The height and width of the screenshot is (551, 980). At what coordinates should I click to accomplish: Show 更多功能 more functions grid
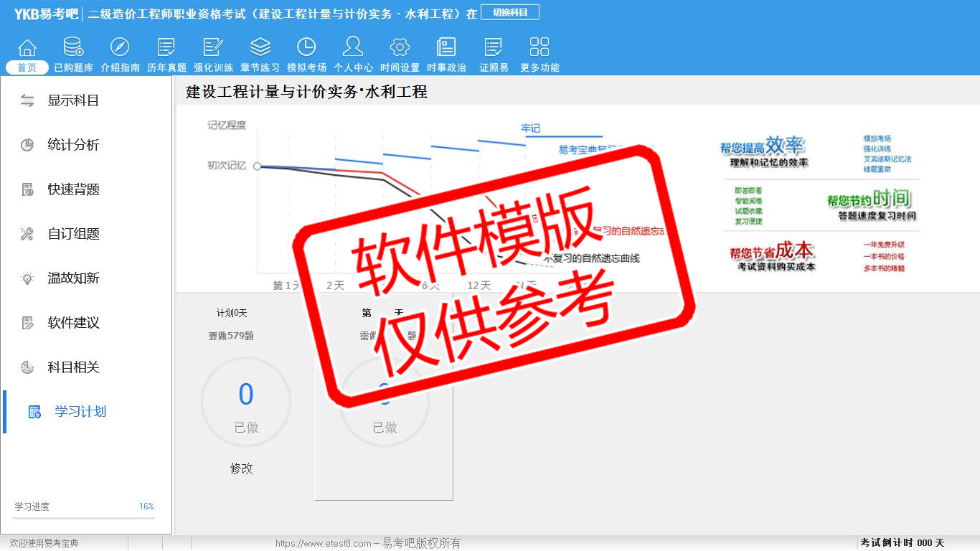point(540,48)
